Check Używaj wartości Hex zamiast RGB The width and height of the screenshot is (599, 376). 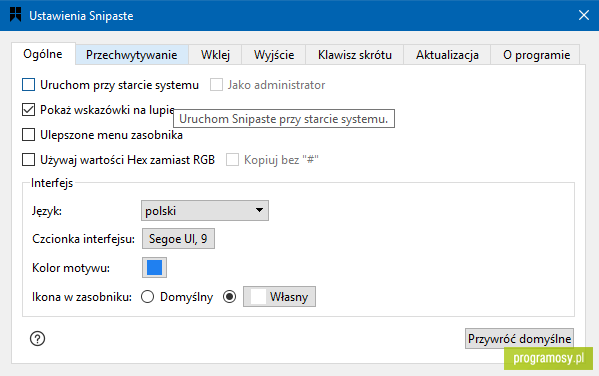tap(28, 160)
